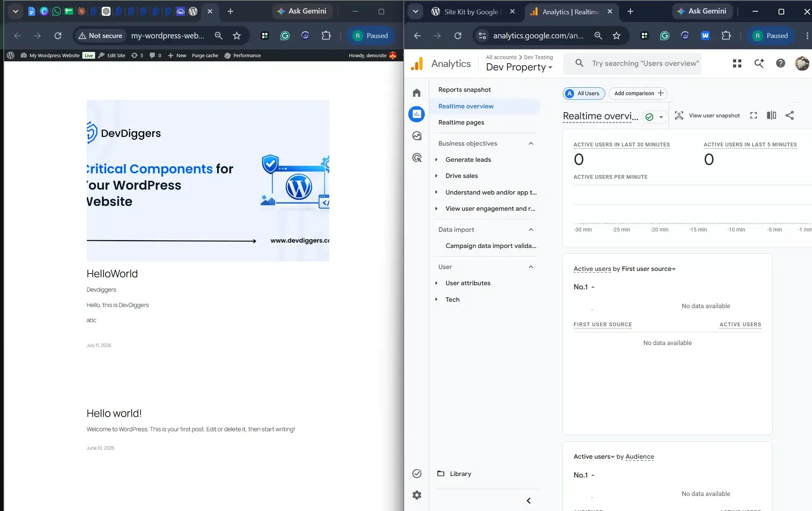The image size is (812, 511).
Task: Expand Generate leads tree item
Action: (x=436, y=160)
